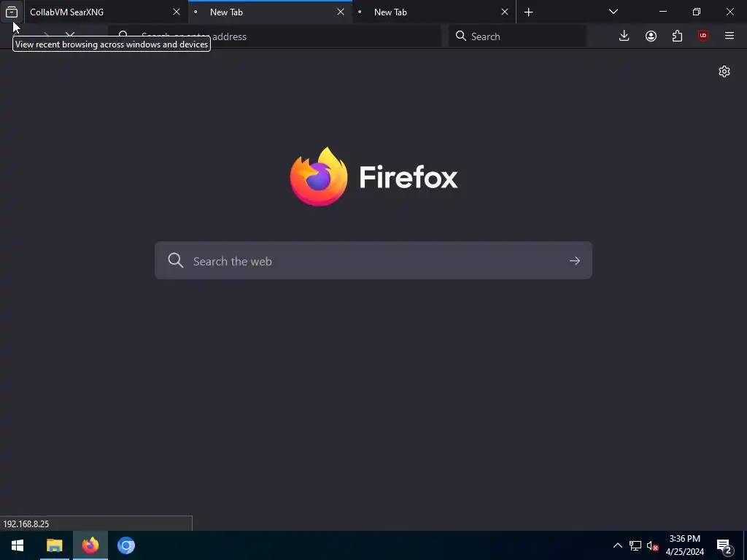The image size is (747, 560).
Task: Open the Downloads panel
Action: pos(624,36)
